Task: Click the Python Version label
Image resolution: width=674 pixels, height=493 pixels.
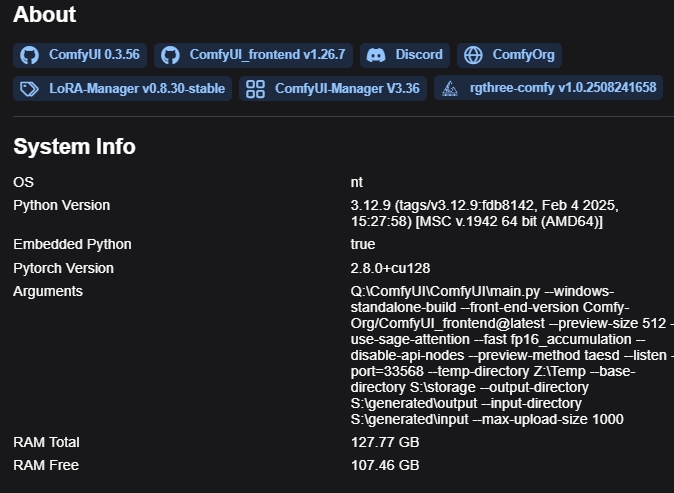Action: 61,205
